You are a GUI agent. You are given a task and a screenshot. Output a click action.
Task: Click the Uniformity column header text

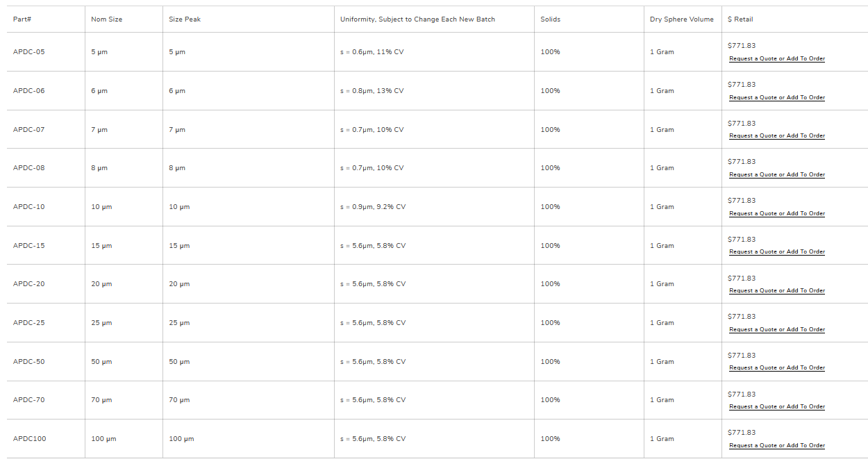[x=417, y=19]
